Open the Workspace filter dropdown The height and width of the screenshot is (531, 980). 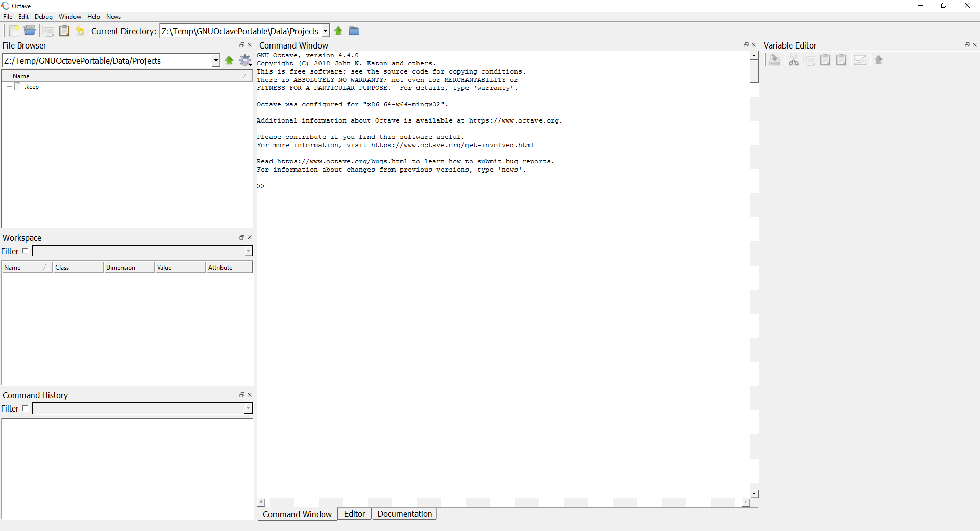tap(248, 251)
